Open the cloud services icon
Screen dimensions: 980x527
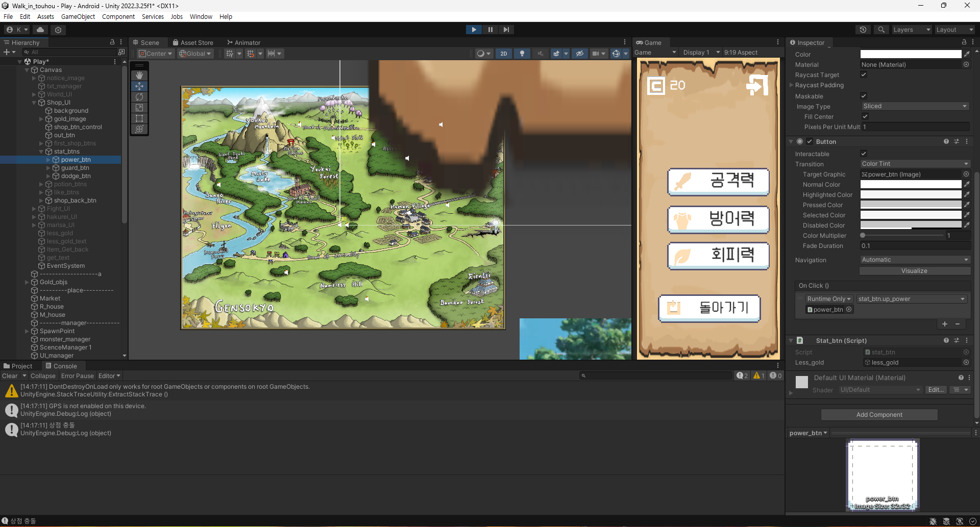(x=40, y=30)
